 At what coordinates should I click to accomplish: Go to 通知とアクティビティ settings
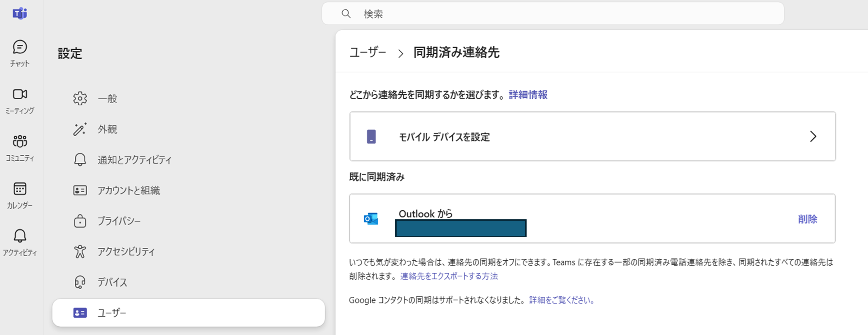[x=188, y=160]
